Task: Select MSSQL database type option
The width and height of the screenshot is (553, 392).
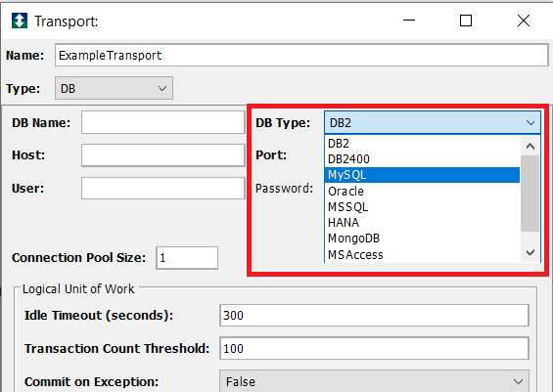Action: point(422,207)
